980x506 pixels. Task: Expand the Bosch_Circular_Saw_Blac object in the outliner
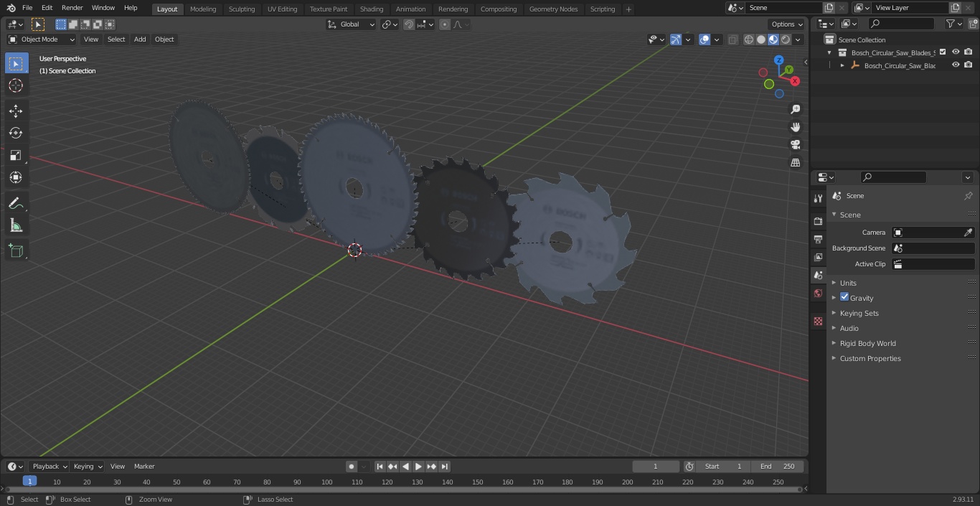pyautogui.click(x=842, y=65)
